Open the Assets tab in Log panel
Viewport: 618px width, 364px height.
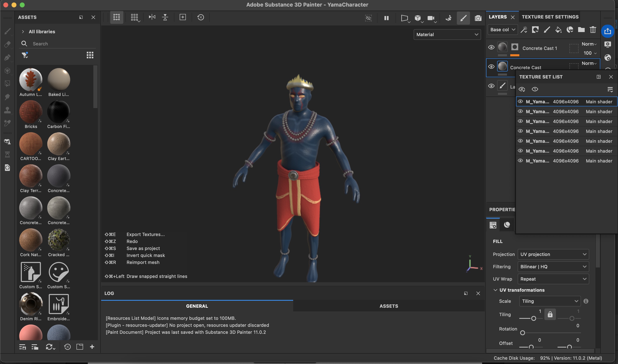(389, 306)
